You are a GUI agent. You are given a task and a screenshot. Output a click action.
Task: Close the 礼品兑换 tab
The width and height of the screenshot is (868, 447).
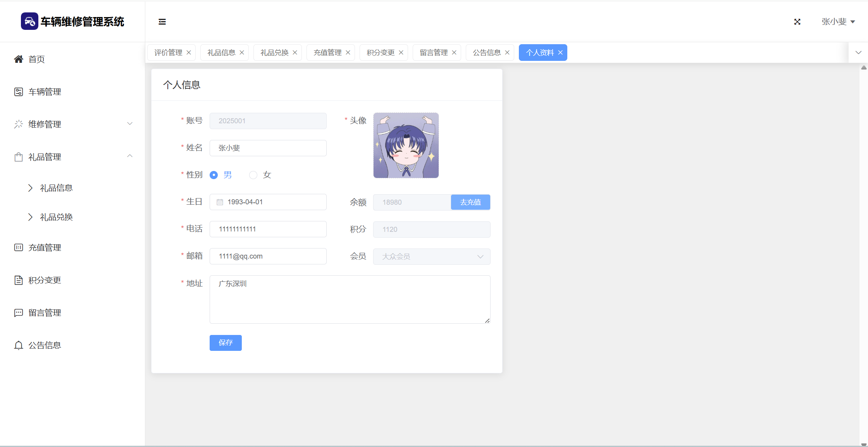(x=295, y=53)
